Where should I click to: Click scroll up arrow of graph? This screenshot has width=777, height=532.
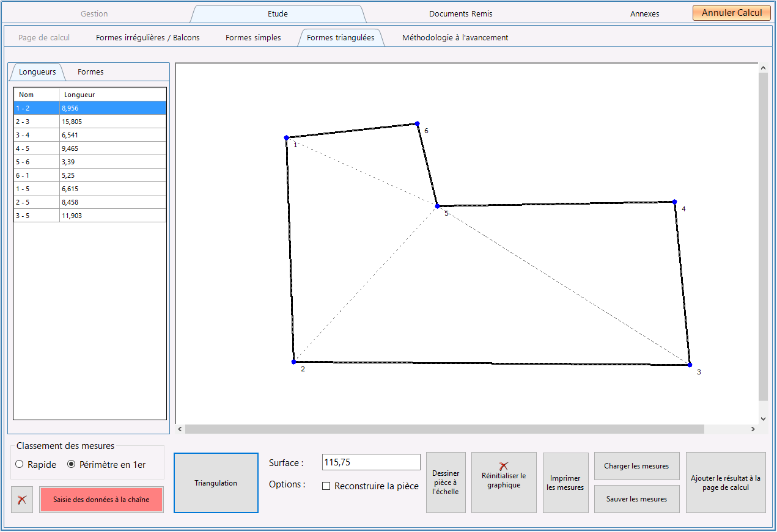pyautogui.click(x=763, y=68)
